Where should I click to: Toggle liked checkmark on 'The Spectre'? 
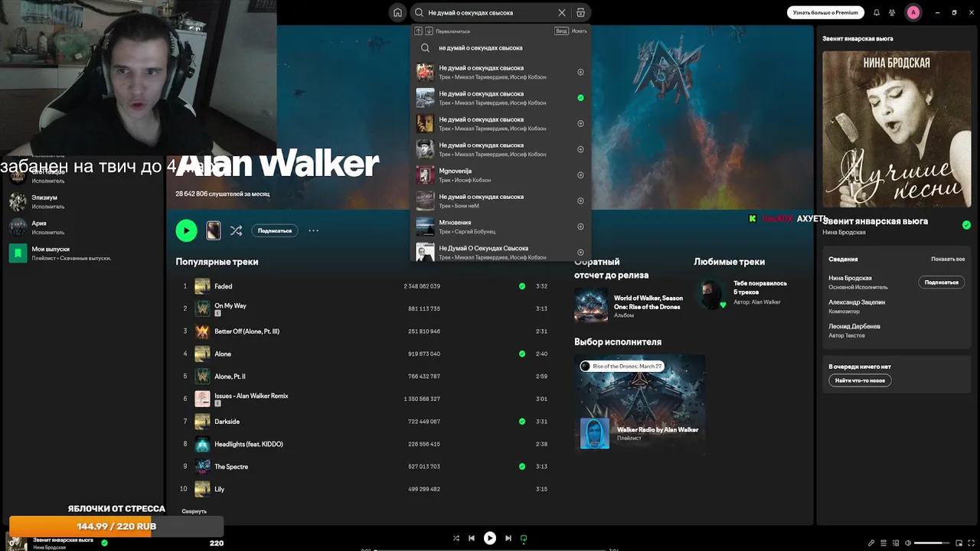tap(522, 466)
